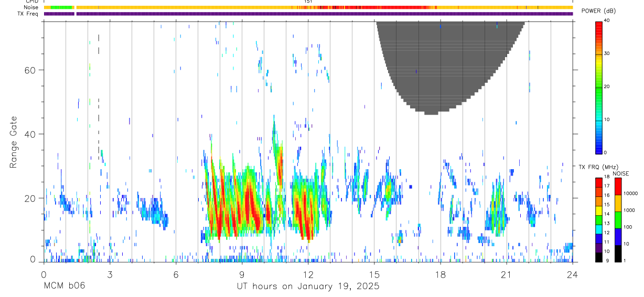This screenshot has height=297, width=644.
Task: Click the UT hours on January 19, 2025 title
Action: (308, 286)
